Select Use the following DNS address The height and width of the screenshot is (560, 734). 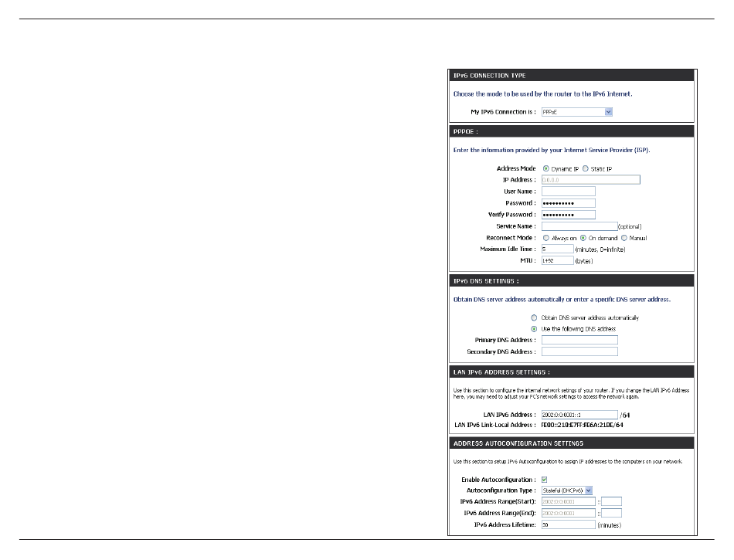coord(534,329)
